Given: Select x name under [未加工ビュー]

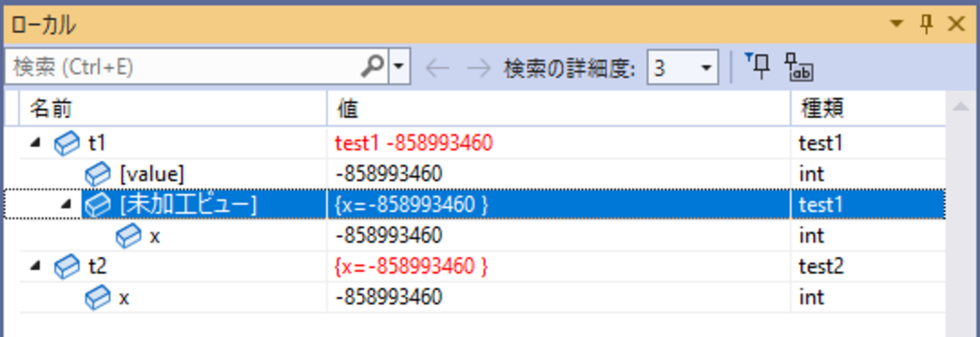Looking at the screenshot, I should click(x=155, y=236).
